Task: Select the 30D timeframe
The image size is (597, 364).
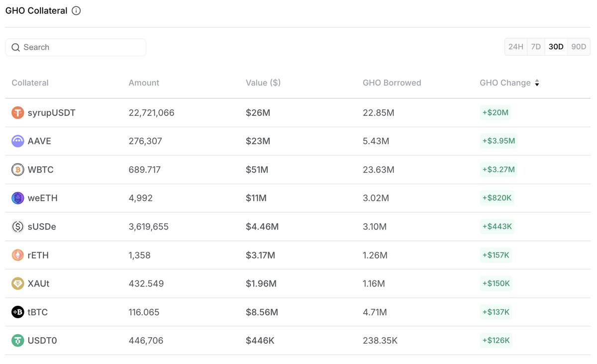Action: coord(556,47)
